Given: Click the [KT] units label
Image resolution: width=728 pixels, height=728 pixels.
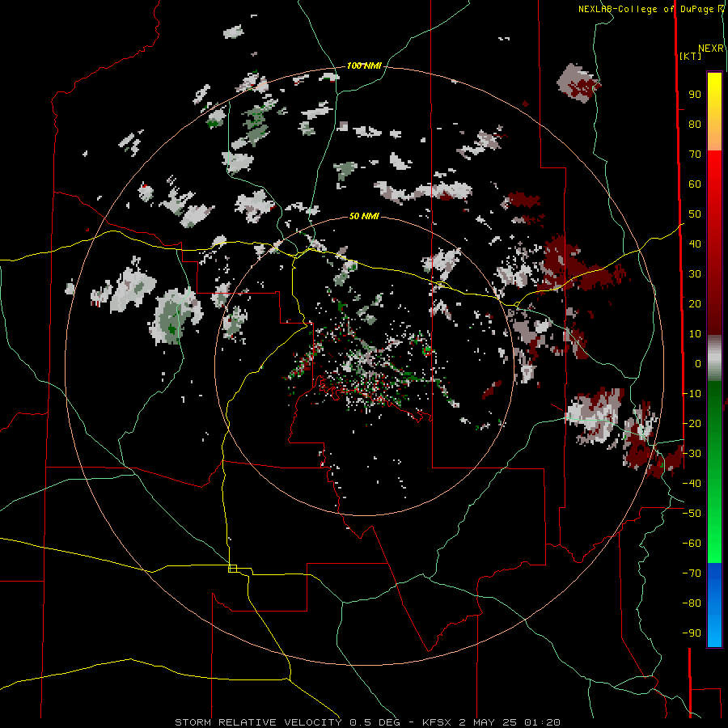Looking at the screenshot, I should pyautogui.click(x=691, y=56).
